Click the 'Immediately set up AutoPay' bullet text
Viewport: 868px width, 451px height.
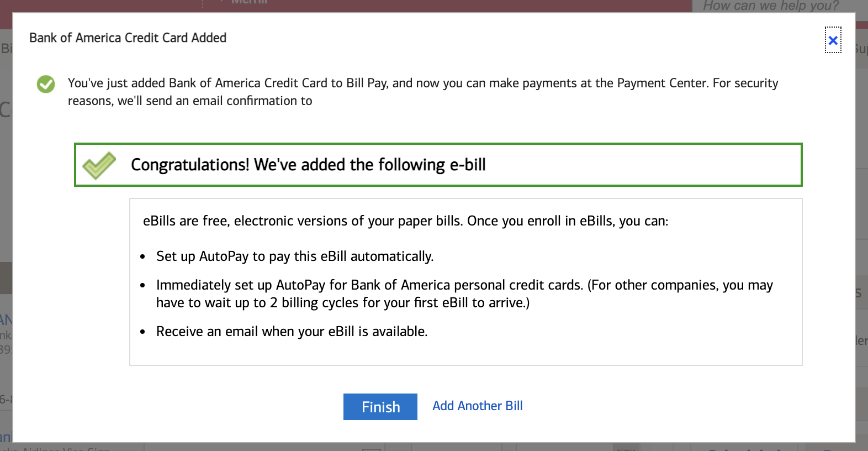point(464,285)
